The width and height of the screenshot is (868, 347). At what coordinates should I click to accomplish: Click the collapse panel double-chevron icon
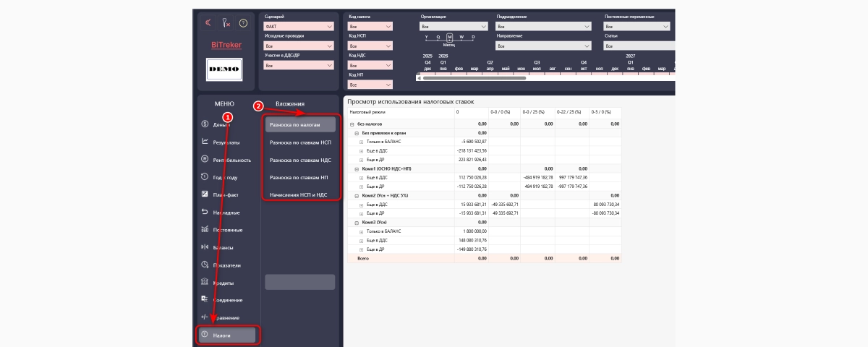pos(208,23)
